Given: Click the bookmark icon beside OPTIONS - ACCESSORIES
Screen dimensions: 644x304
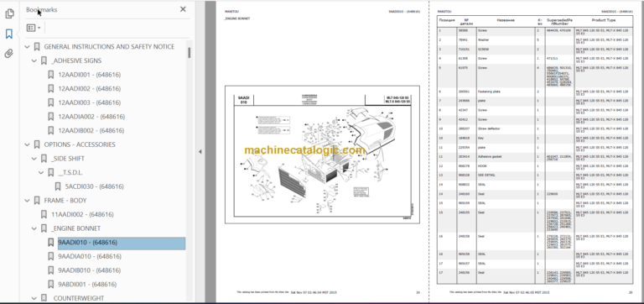Looking at the screenshot, I should click(37, 144).
